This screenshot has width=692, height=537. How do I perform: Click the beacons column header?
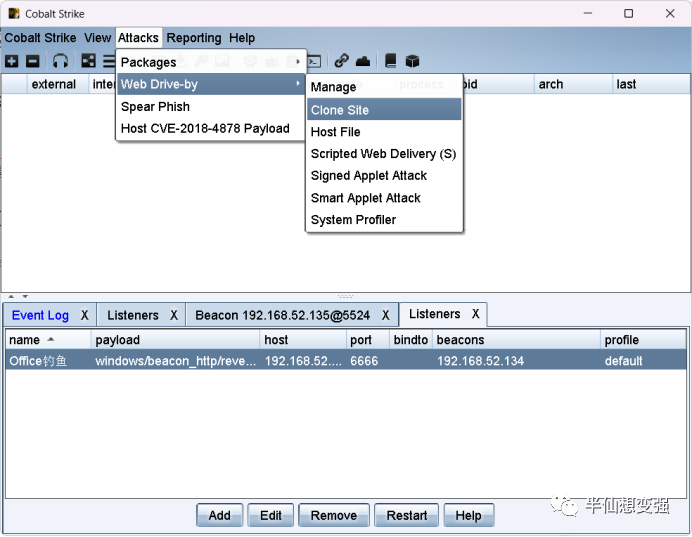[516, 340]
